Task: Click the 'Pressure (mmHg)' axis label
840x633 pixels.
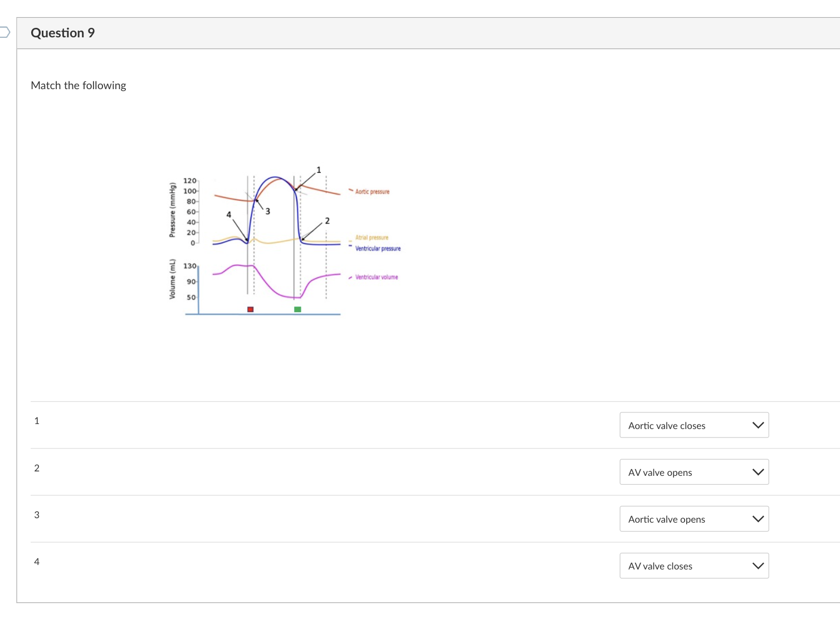Action: (173, 210)
